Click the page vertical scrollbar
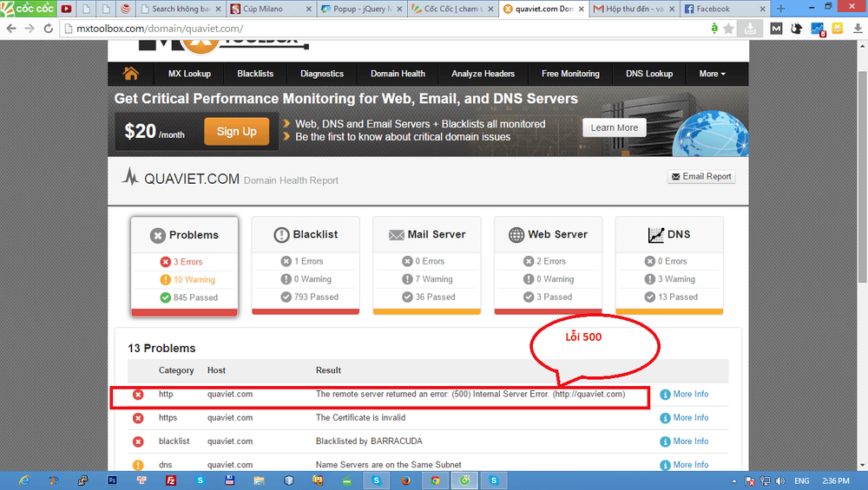868x490 pixels. (x=863, y=177)
